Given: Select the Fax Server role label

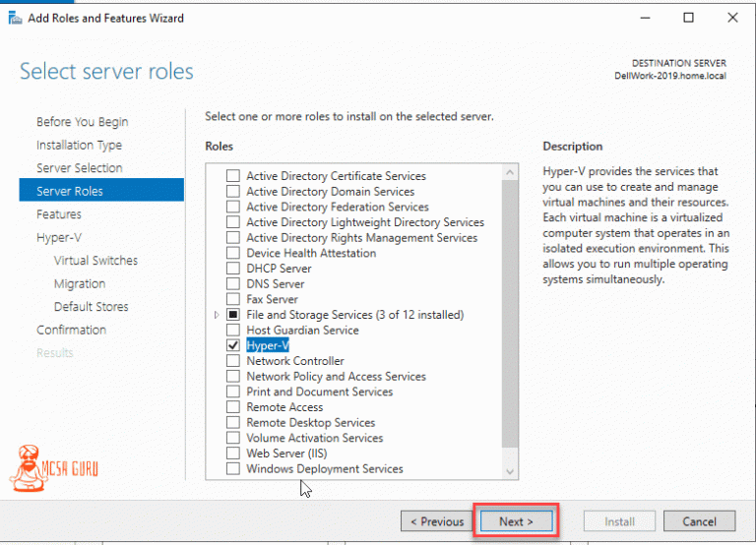Looking at the screenshot, I should click(272, 299).
